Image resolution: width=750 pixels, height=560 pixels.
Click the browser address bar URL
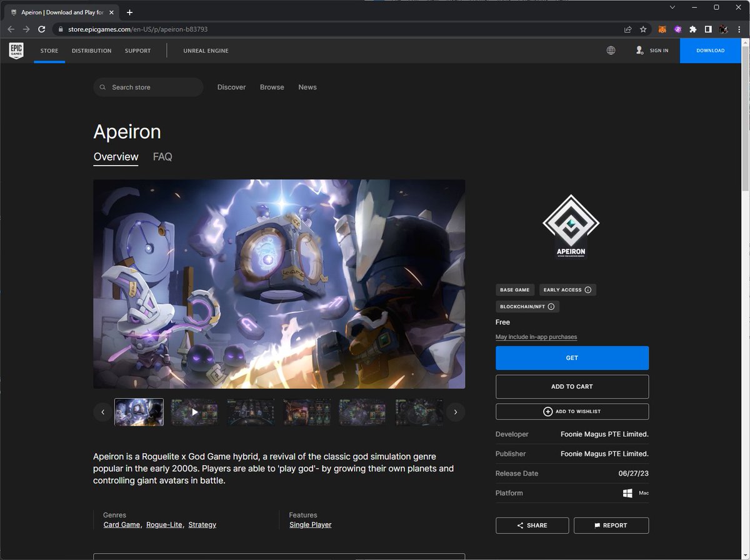click(x=137, y=29)
